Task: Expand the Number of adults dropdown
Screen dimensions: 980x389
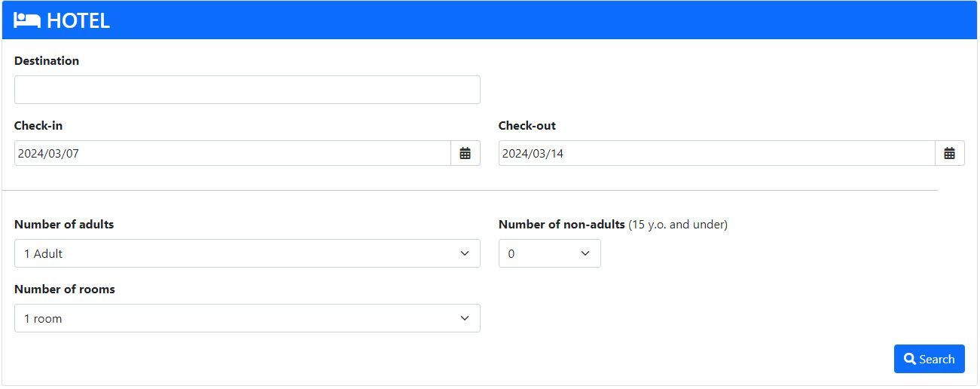Action: click(x=247, y=254)
